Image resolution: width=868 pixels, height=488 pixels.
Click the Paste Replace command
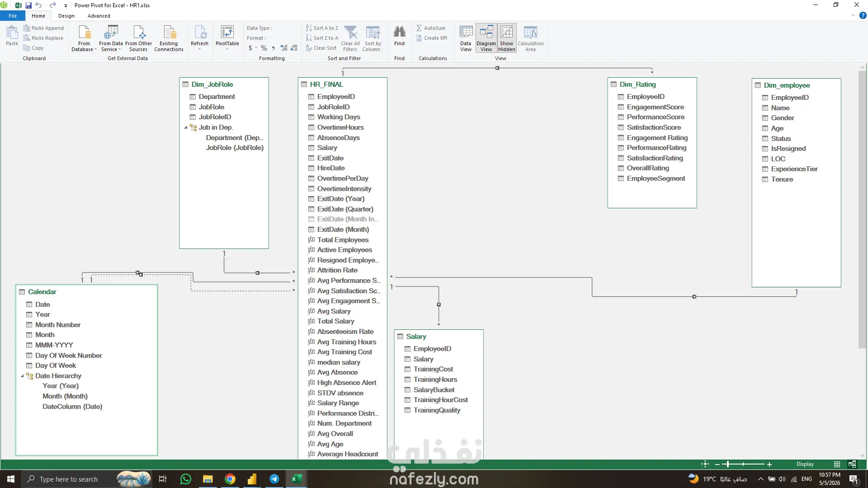coord(43,38)
